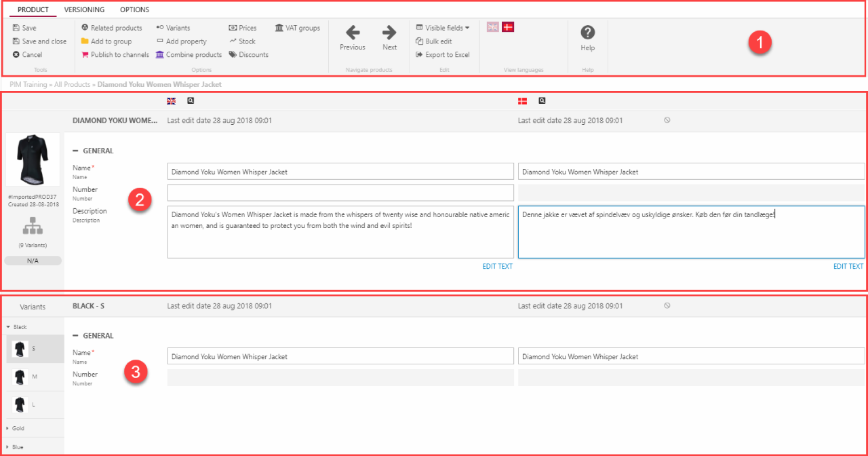
Task: Toggle the Danish language flag in View languages
Action: (x=508, y=26)
